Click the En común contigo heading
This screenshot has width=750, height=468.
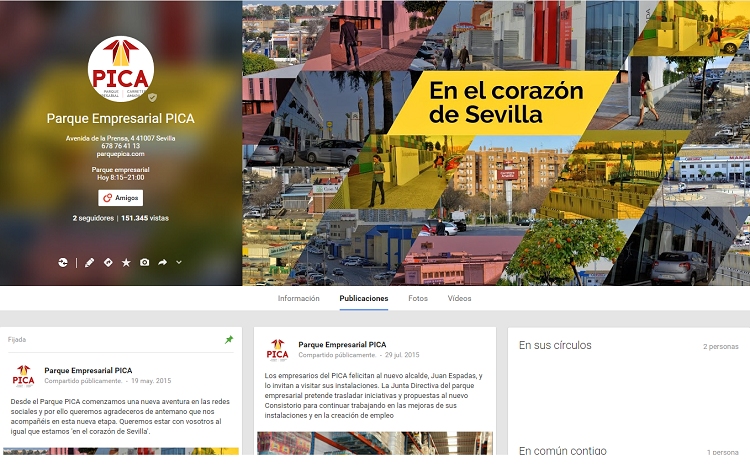562,450
